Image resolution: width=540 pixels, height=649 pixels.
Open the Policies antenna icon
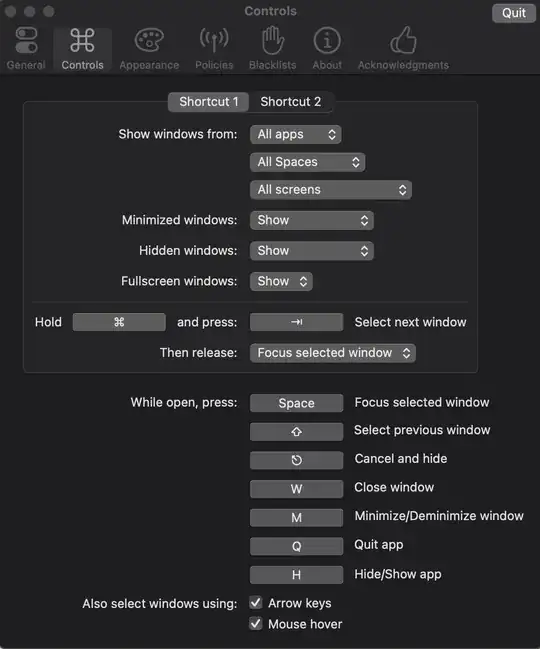[x=214, y=41]
